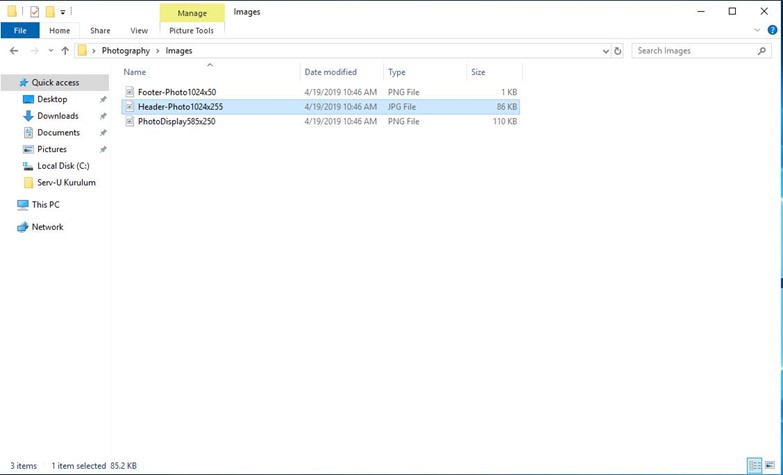Click the pin icon next to Desktop
783x475 pixels.
[103, 99]
